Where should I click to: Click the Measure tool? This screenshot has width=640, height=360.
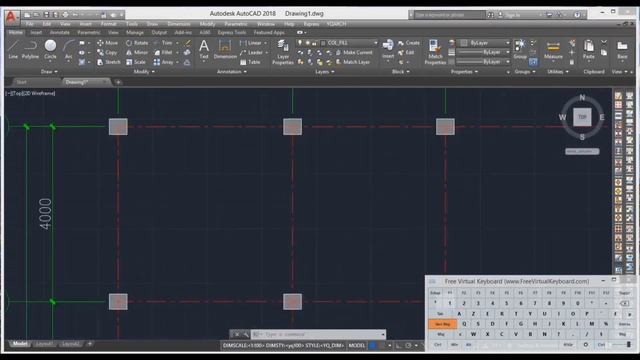point(553,49)
